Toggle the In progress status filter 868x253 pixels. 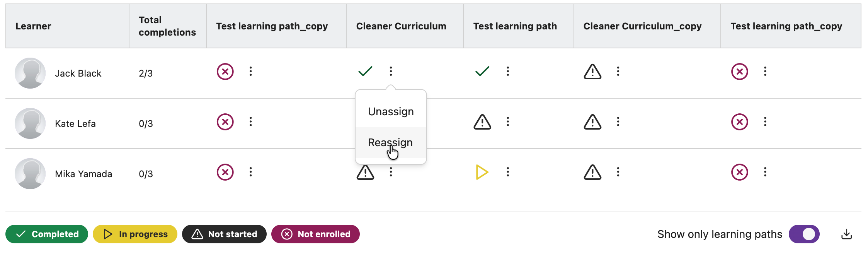(x=135, y=234)
